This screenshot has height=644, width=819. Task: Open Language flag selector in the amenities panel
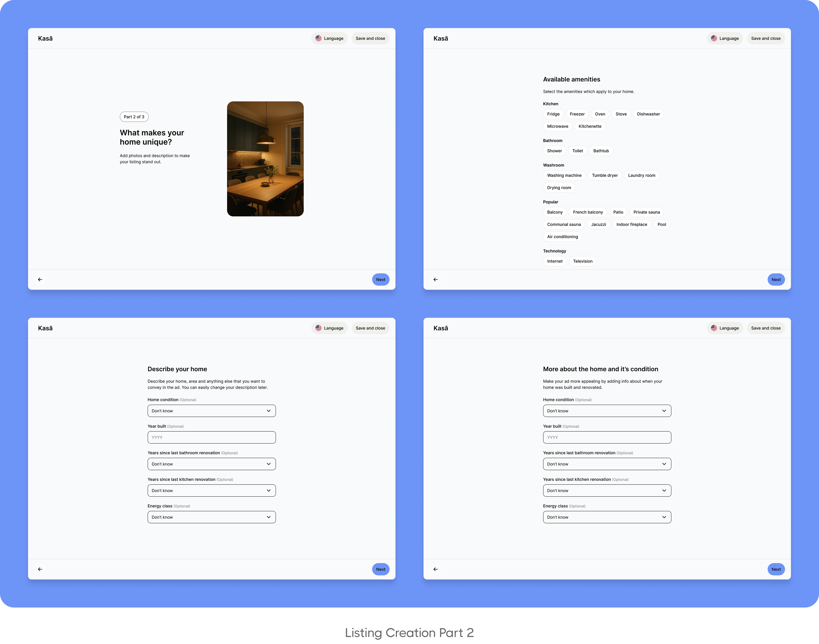pos(724,38)
